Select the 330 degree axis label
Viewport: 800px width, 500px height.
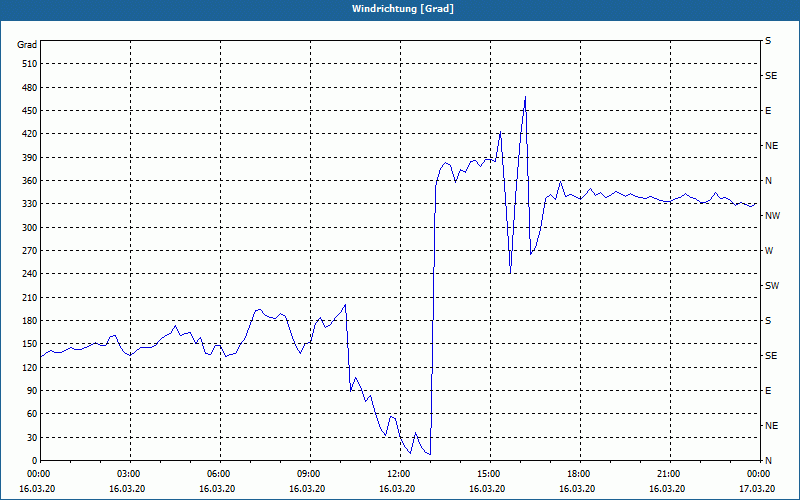pyautogui.click(x=29, y=204)
